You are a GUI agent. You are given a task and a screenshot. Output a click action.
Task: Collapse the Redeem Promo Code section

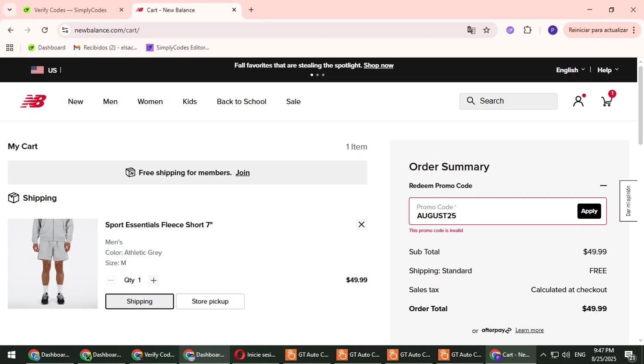pos(603,186)
